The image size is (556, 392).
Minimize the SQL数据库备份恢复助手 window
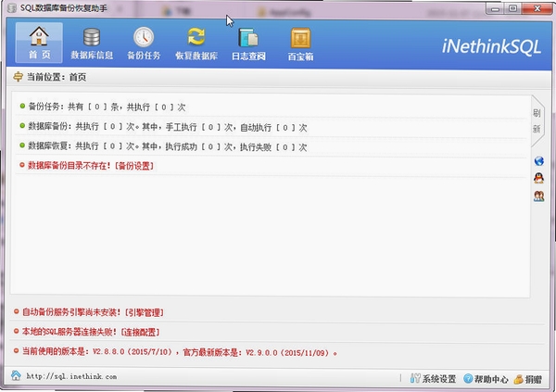tap(495, 8)
